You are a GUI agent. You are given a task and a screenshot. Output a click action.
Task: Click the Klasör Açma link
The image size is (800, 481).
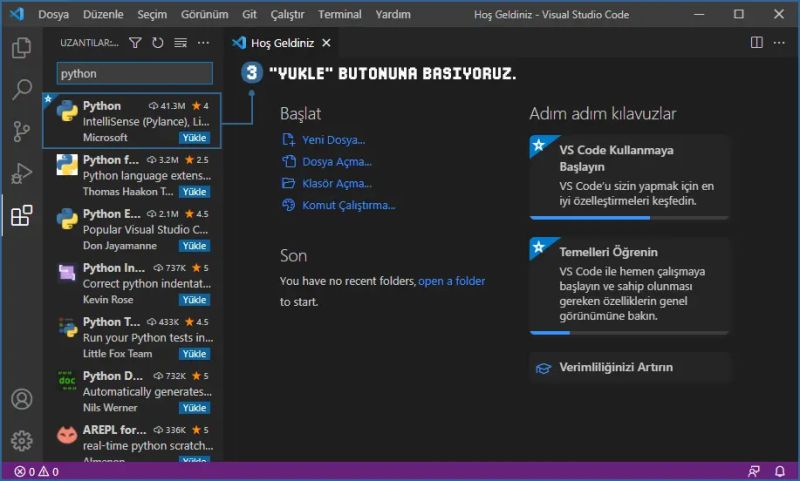coord(337,184)
